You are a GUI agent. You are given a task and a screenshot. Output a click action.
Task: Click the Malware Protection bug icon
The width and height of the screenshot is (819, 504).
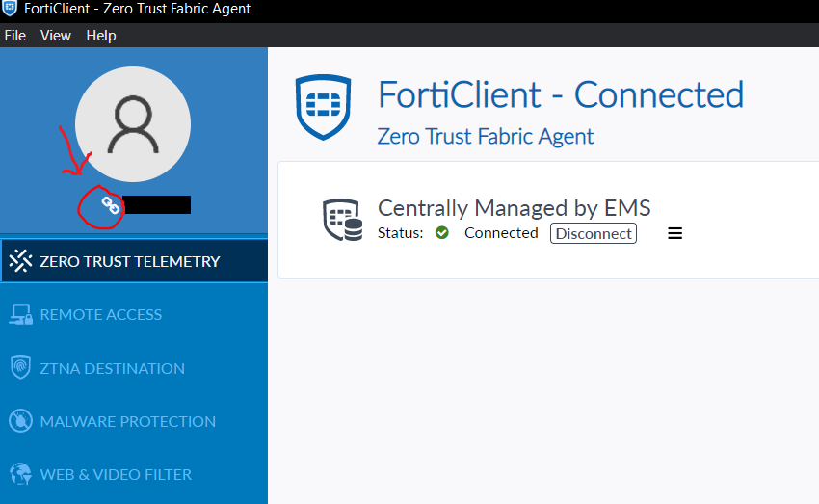[x=21, y=421]
